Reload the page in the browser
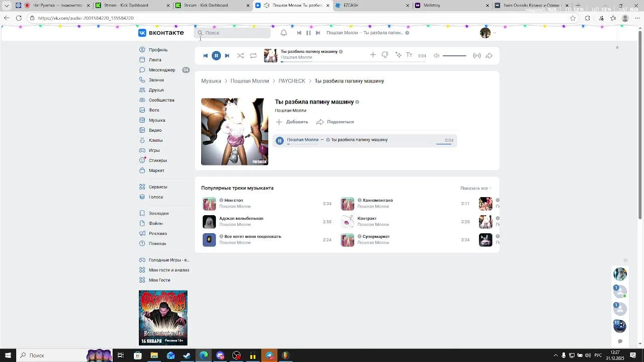 tap(19, 18)
